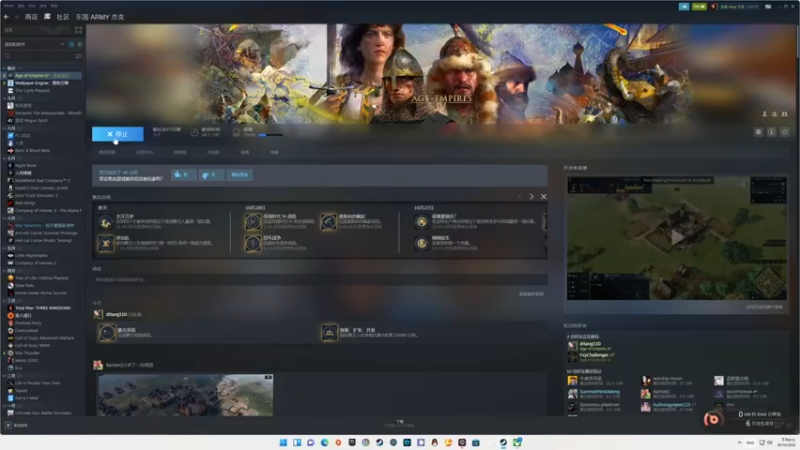
Task: Open Windows Start menu in taskbar
Action: [x=283, y=442]
